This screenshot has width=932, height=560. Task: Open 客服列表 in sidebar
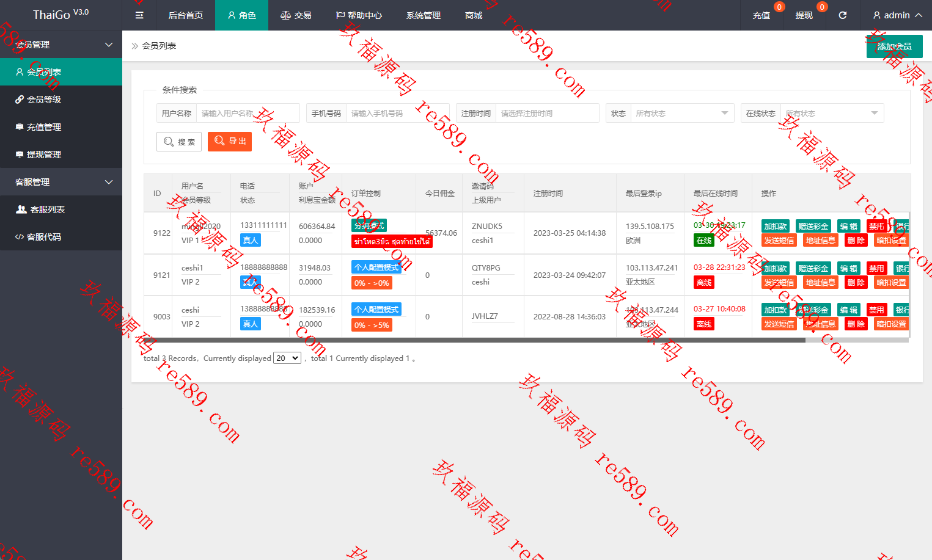(x=61, y=209)
